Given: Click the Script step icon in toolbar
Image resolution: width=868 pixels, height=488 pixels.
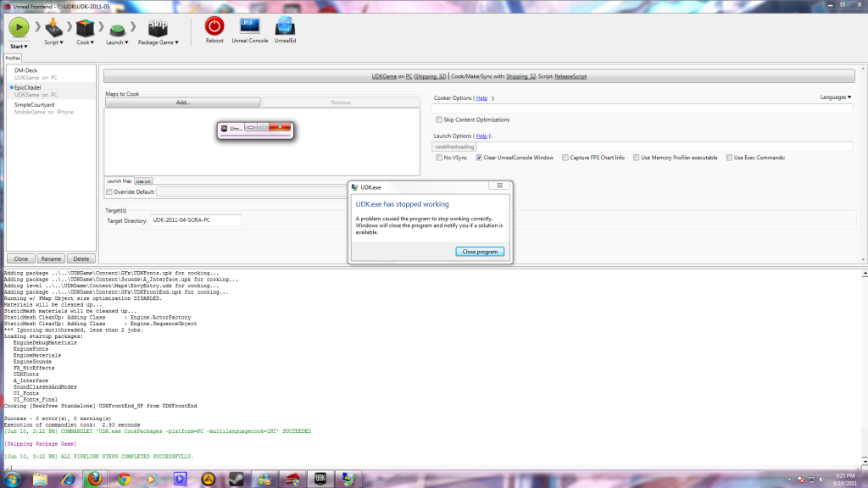Looking at the screenshot, I should point(53,28).
